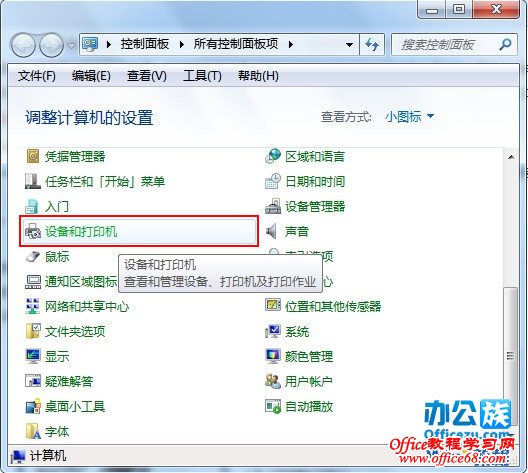Click the Color Management monitor icon
Viewport: 528px width, 473px height.
point(273,356)
